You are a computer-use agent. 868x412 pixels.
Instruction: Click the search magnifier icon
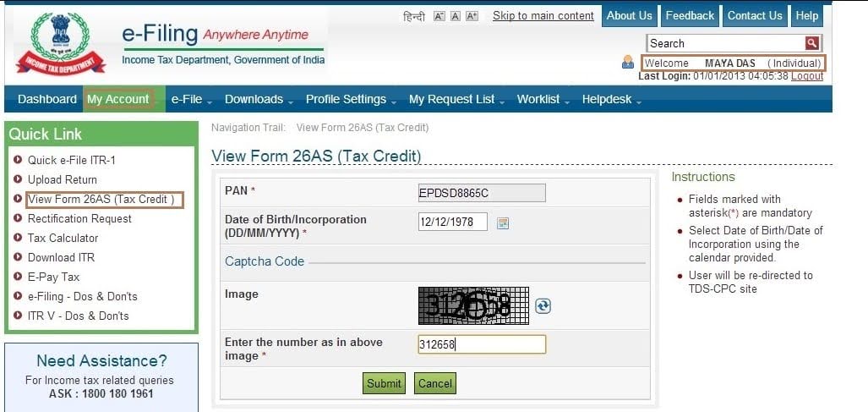click(811, 43)
